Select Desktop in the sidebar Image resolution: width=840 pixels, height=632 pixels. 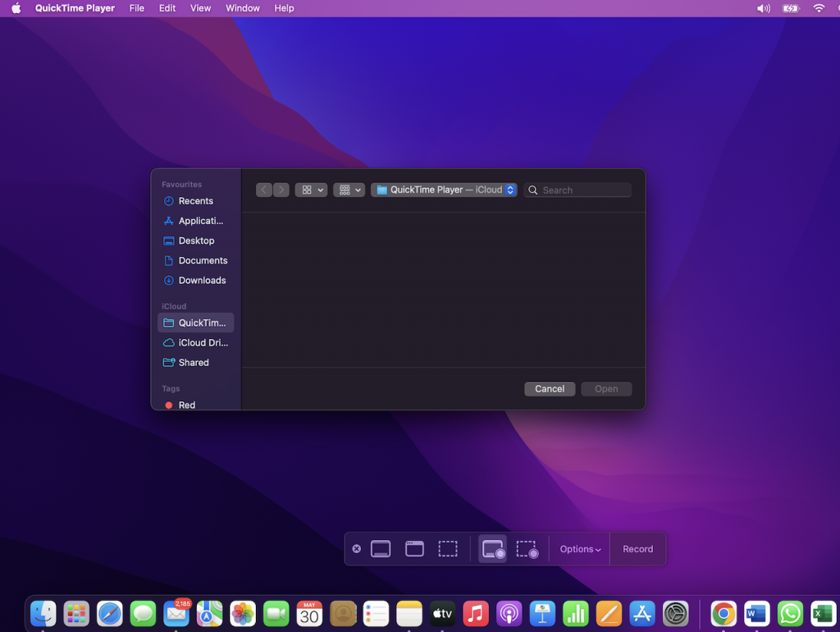[195, 240]
